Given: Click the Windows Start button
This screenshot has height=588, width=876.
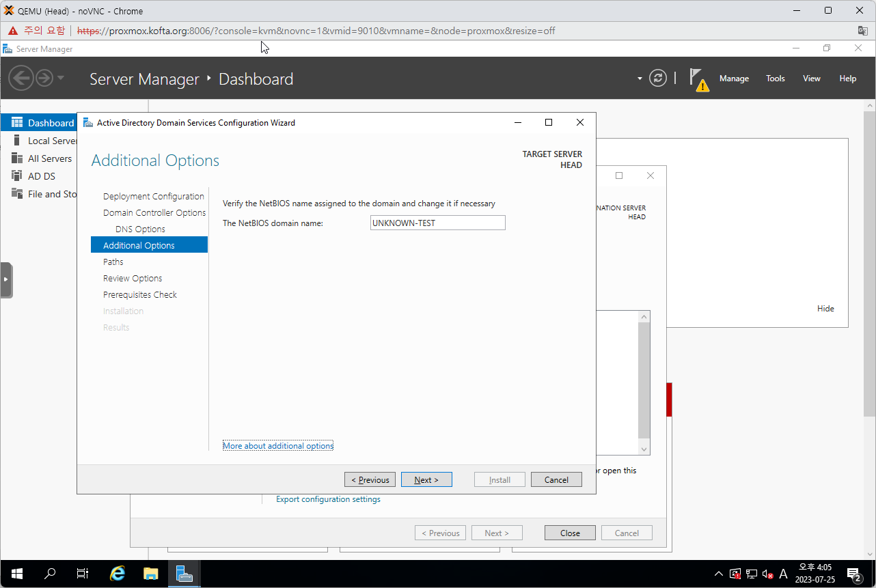Looking at the screenshot, I should coord(16,574).
